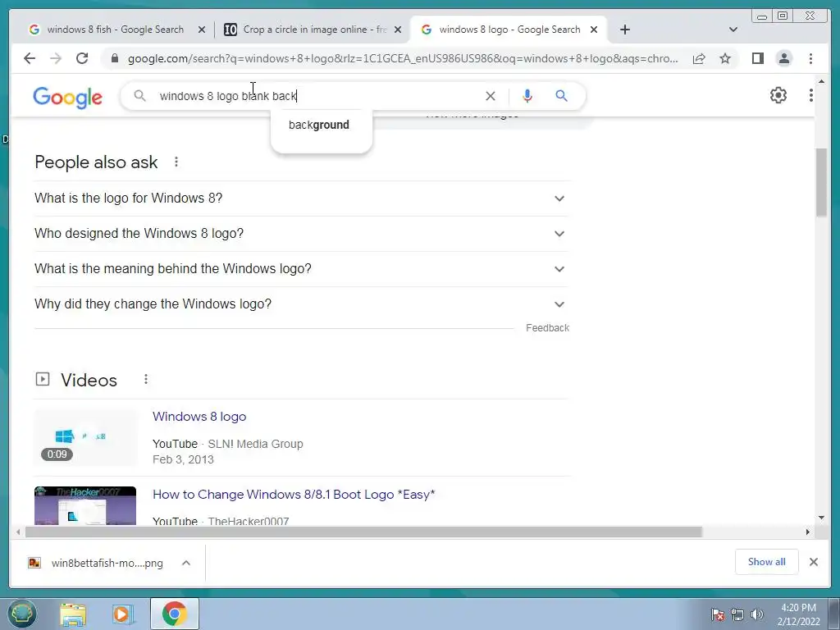Switch to windows 8 fish tab

click(x=115, y=30)
